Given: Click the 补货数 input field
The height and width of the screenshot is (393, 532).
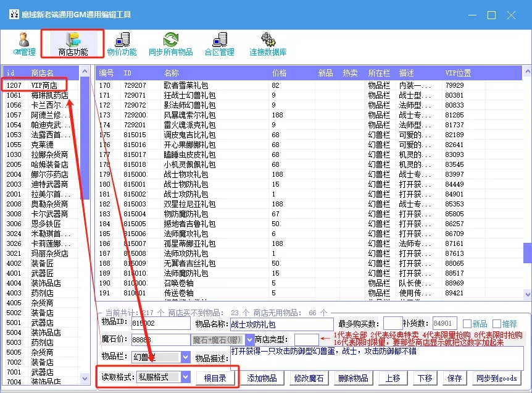Looking at the screenshot, I should pos(444,323).
